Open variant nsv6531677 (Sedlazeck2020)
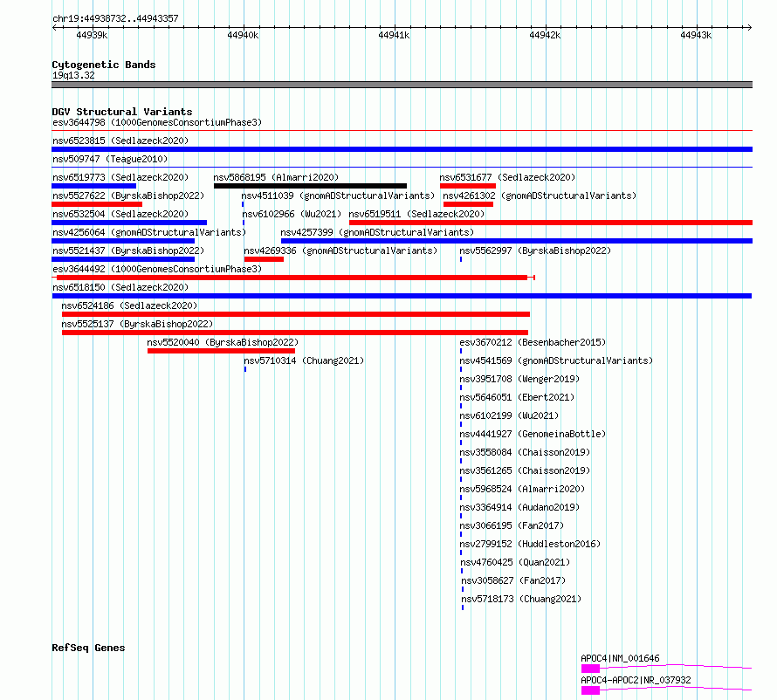 (x=507, y=177)
